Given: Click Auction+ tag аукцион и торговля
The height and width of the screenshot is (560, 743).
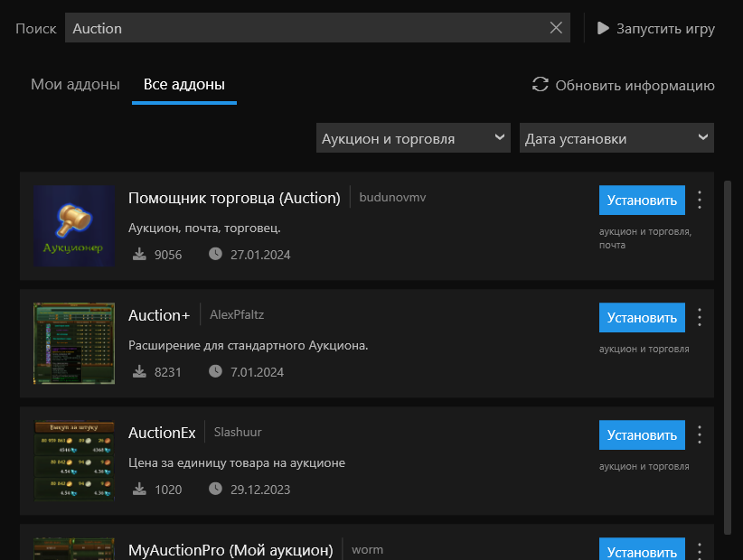Looking at the screenshot, I should 644,349.
